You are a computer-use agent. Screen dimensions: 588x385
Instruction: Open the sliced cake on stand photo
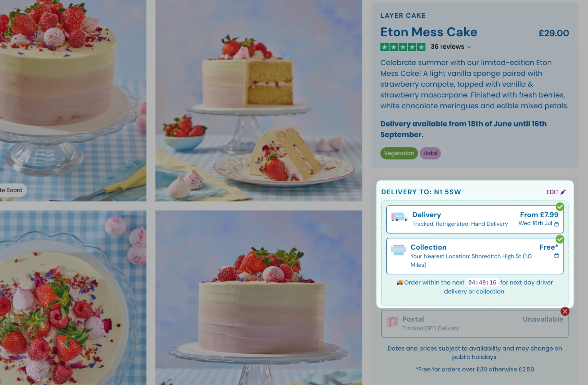(259, 101)
